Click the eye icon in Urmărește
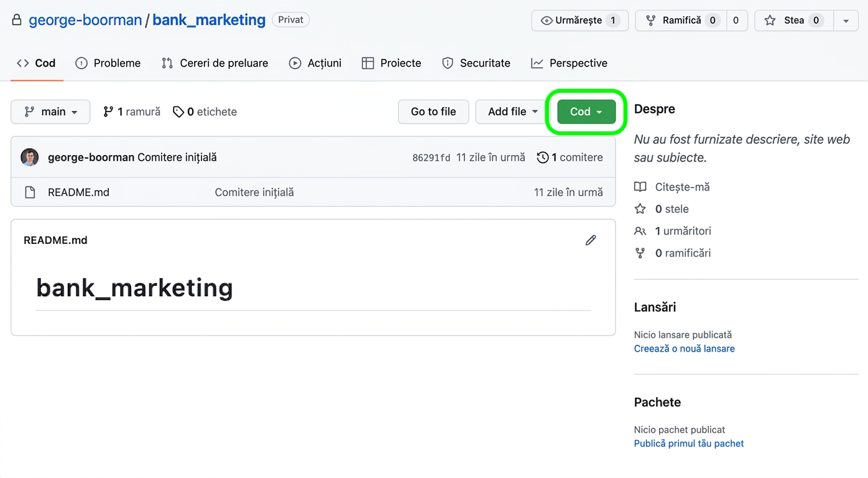The height and width of the screenshot is (478, 868). click(547, 21)
